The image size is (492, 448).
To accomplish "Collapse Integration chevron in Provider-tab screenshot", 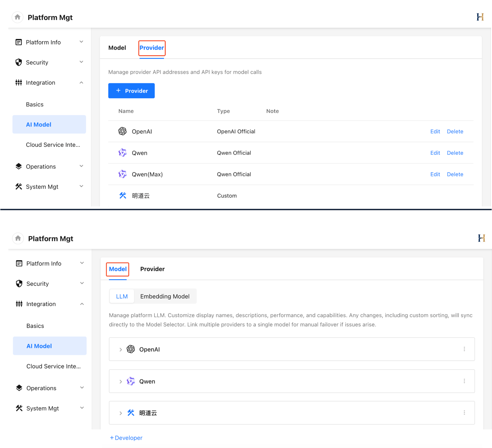I will coord(81,82).
